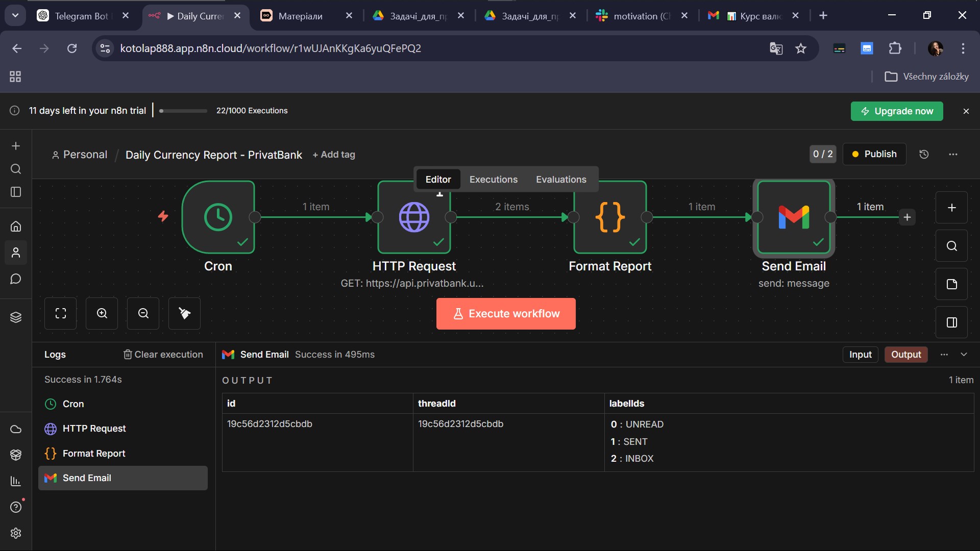The image size is (980, 551).
Task: Open the Chrome apps grid
Action: coord(15,77)
